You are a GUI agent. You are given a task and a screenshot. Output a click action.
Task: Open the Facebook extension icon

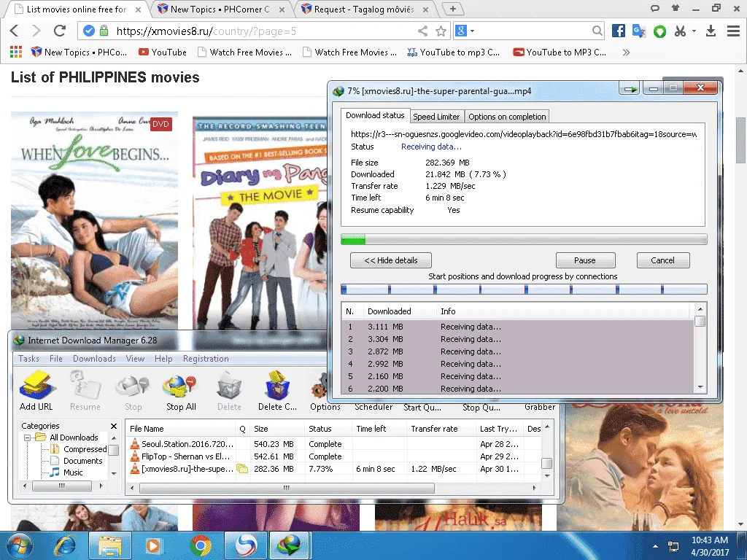[619, 31]
